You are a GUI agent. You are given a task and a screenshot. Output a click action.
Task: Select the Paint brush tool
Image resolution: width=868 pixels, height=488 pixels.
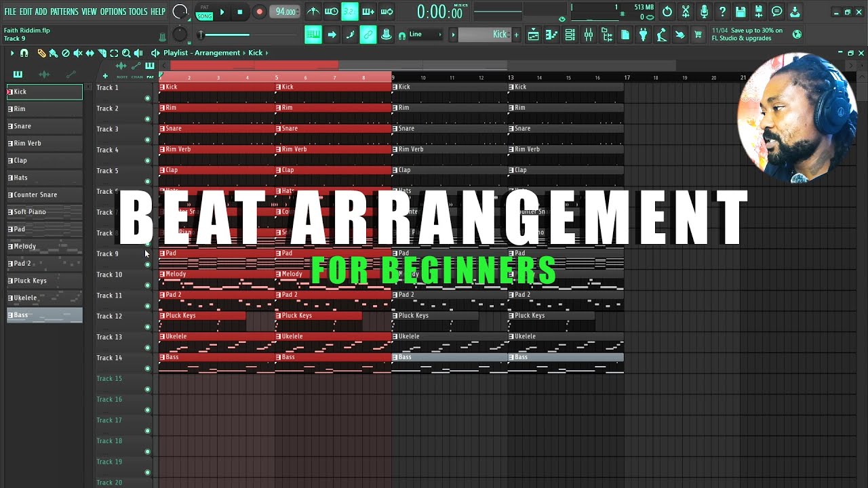(53, 53)
